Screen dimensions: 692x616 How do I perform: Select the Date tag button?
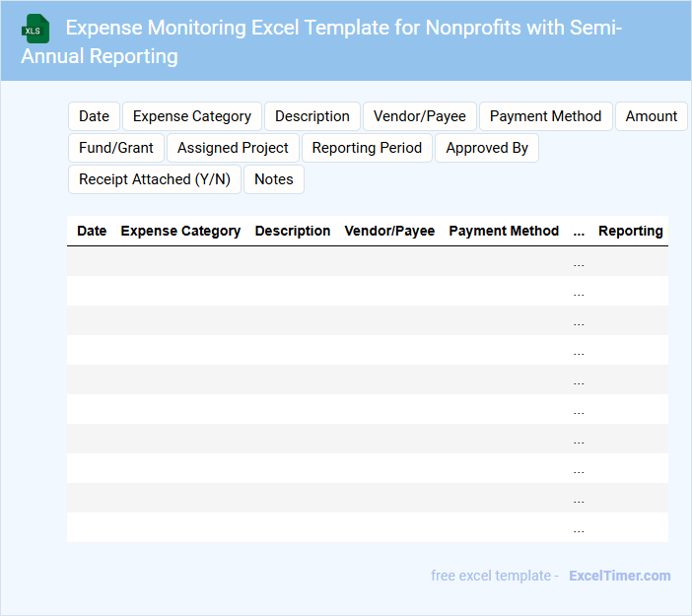pyautogui.click(x=94, y=116)
